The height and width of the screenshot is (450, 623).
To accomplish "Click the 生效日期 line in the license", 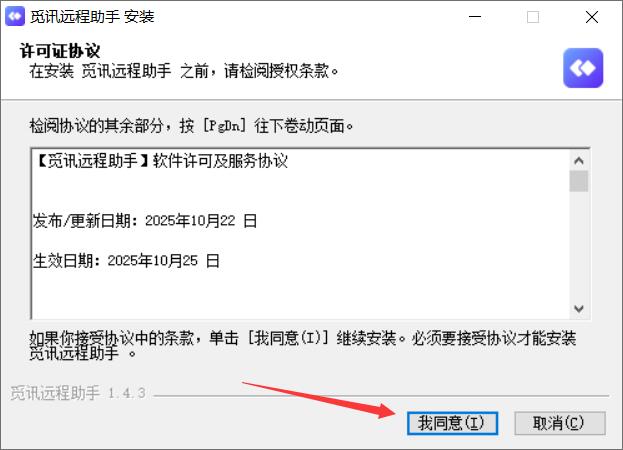I will click(x=126, y=261).
